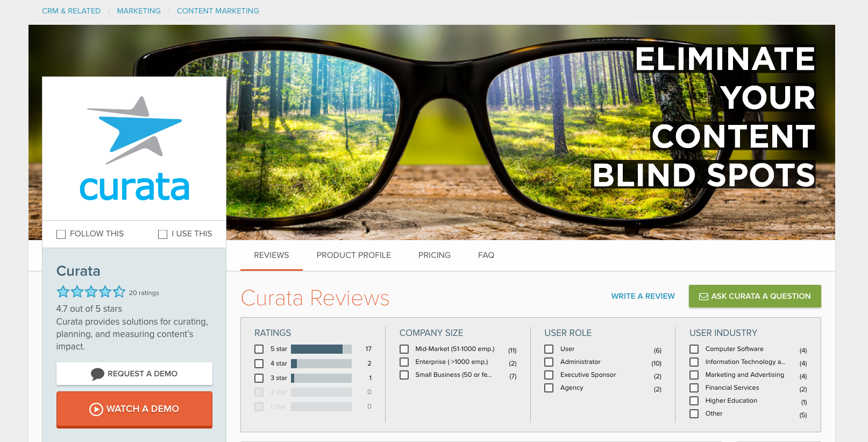Click the Write a Review link
The image size is (868, 442).
(x=643, y=296)
